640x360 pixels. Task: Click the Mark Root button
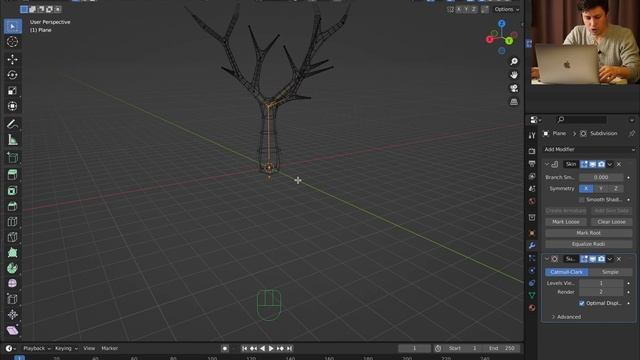(589, 233)
